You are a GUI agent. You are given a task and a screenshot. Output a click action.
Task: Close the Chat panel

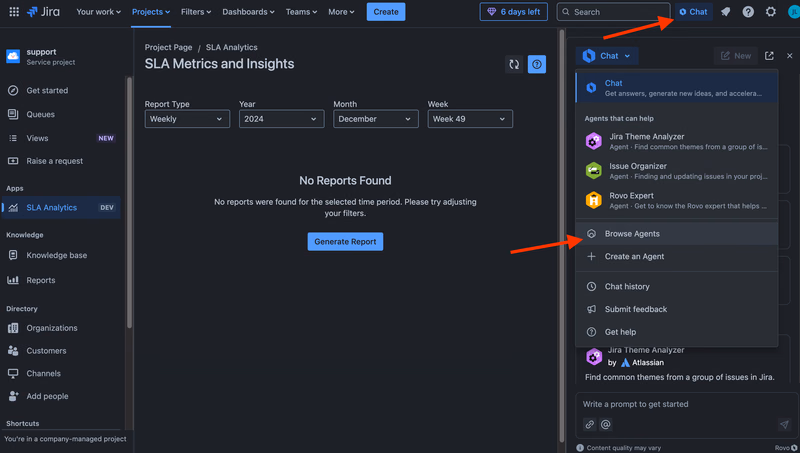coord(789,56)
